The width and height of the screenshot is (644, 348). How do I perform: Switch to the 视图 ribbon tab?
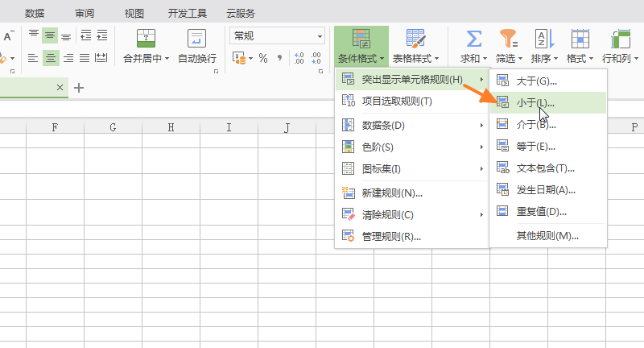(x=134, y=13)
